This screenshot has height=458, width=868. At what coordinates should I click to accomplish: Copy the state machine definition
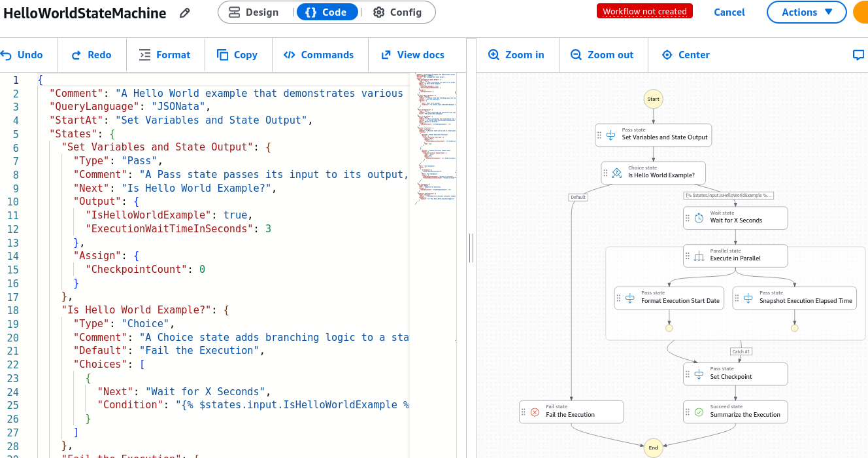[237, 55]
